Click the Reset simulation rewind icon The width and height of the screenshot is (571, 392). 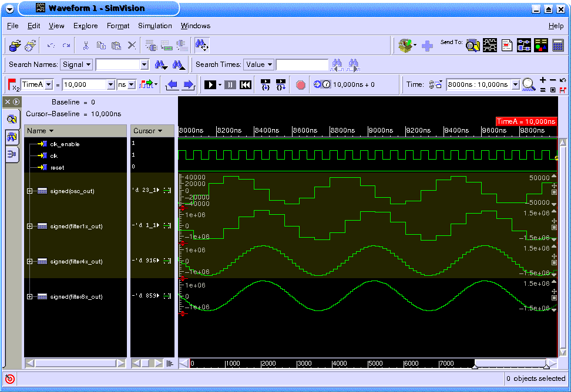[246, 85]
